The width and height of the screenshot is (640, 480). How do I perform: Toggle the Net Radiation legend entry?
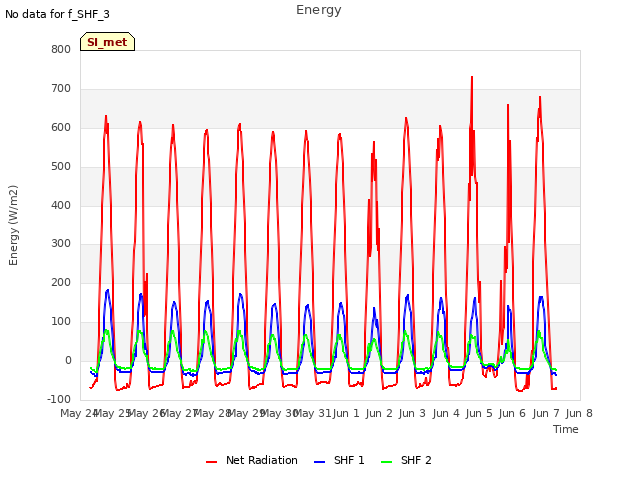[252, 460]
